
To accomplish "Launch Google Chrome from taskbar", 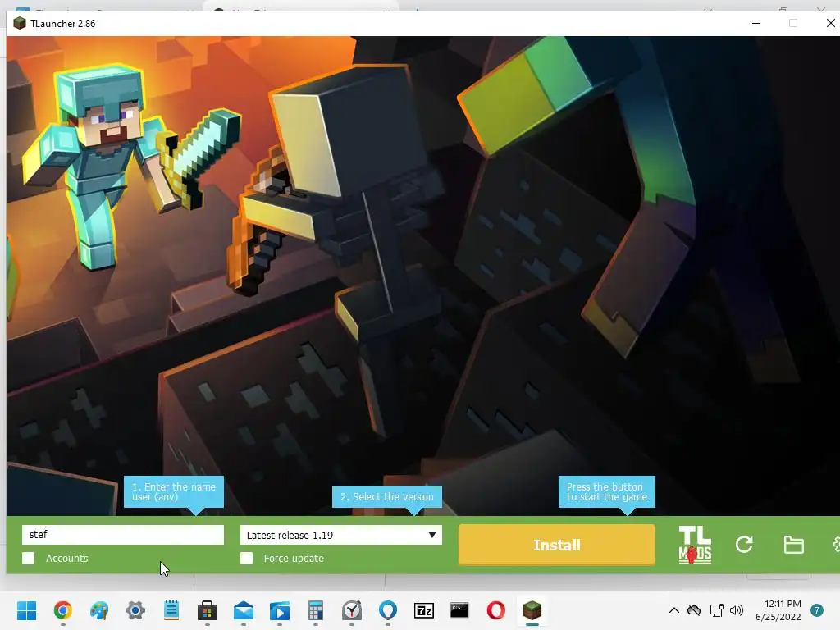I will (62, 610).
